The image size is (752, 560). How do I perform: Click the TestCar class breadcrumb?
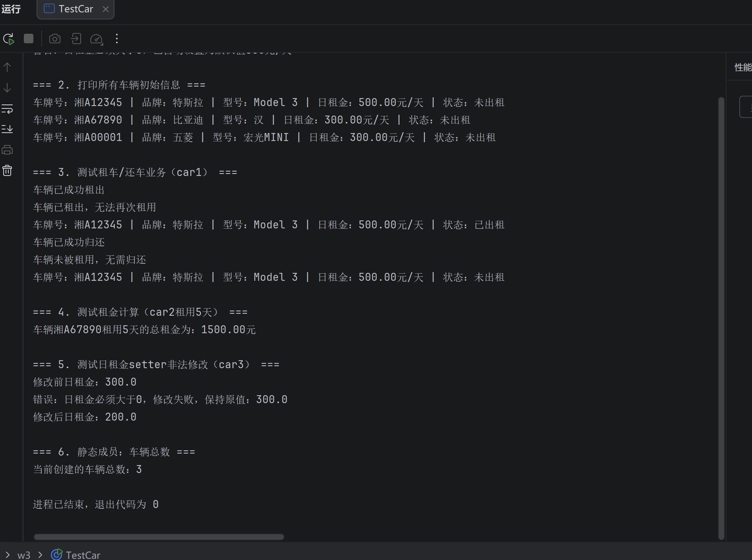coord(83,555)
